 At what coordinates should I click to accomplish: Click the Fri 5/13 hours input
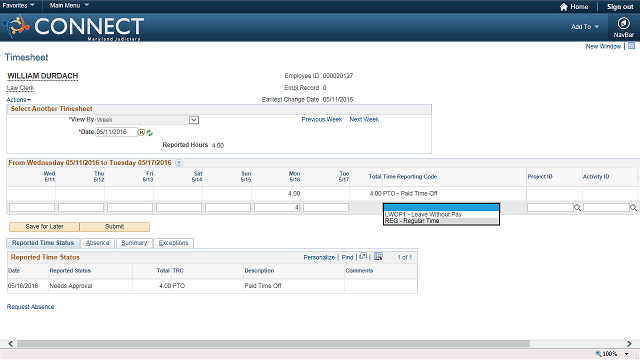click(130, 207)
